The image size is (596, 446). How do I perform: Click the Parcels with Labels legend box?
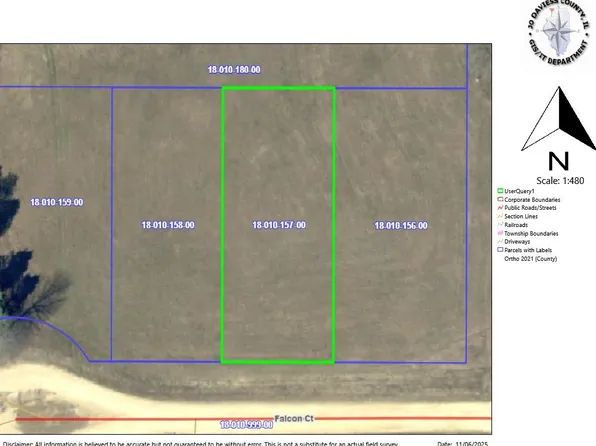tap(500, 250)
